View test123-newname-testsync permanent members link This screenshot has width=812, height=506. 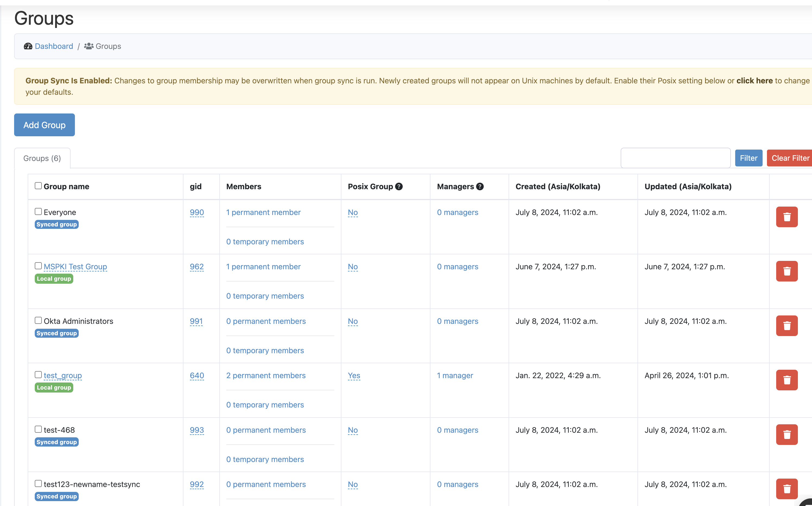point(266,484)
